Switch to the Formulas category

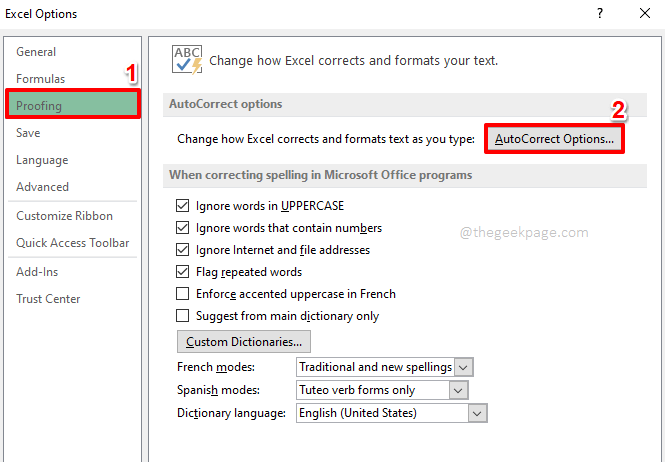click(41, 79)
